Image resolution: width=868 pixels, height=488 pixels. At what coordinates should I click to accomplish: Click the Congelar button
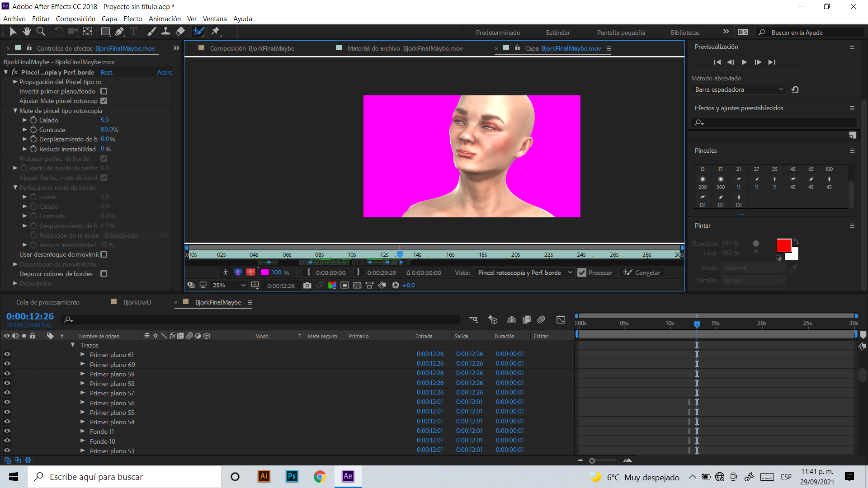pyautogui.click(x=642, y=273)
